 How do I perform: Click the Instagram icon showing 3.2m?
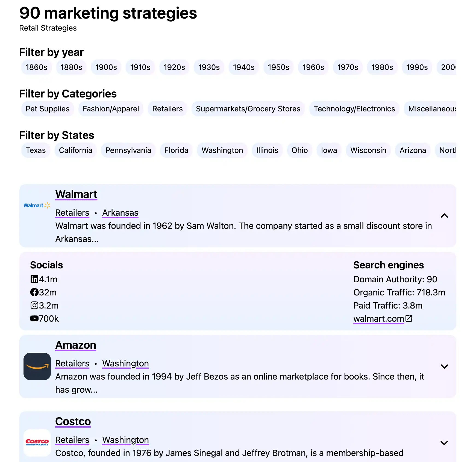(34, 305)
